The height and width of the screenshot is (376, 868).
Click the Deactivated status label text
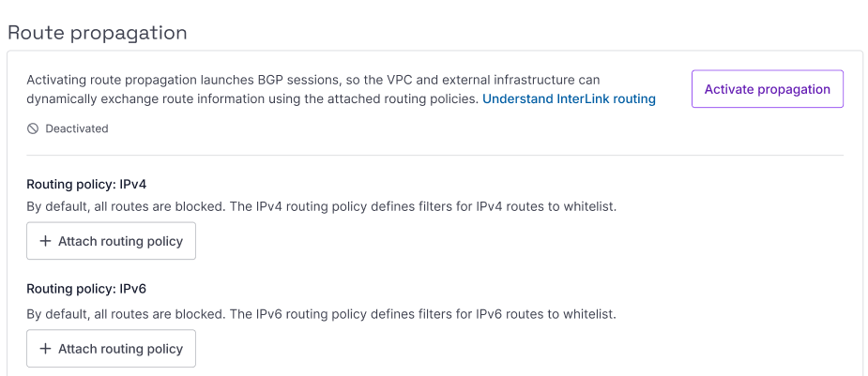pyautogui.click(x=77, y=128)
